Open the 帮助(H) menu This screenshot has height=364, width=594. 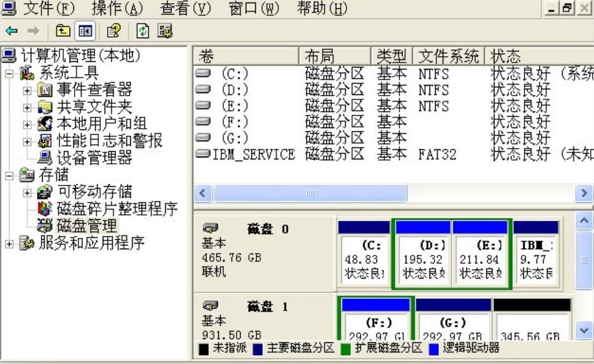(x=322, y=8)
